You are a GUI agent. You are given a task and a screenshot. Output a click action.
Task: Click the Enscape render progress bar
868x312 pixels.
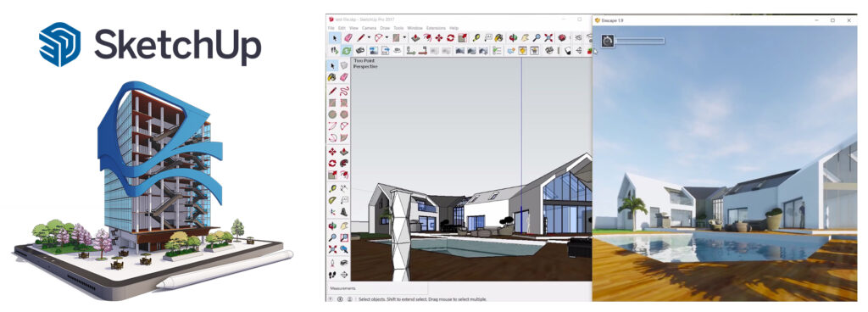pyautogui.click(x=640, y=41)
